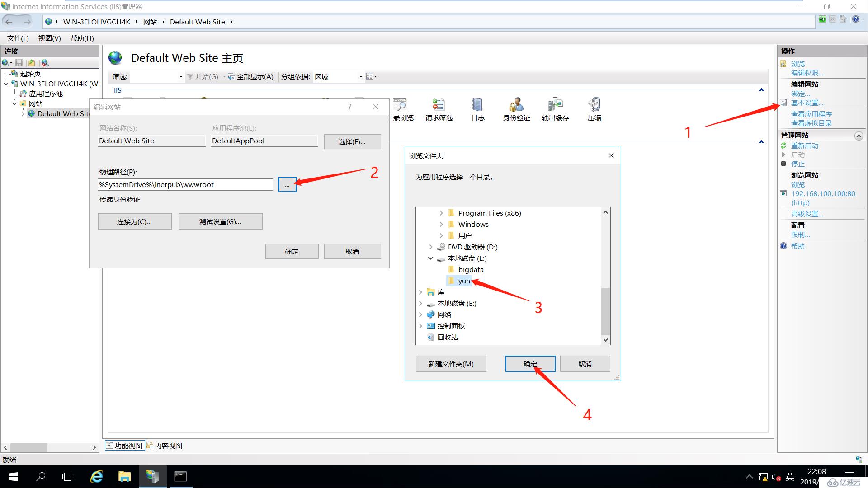Expand the 用户 folder node

click(441, 235)
